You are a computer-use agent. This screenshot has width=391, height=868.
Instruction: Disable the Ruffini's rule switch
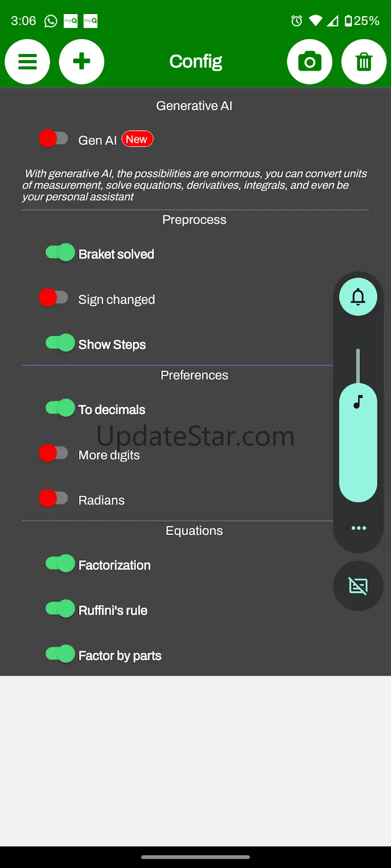[60, 609]
